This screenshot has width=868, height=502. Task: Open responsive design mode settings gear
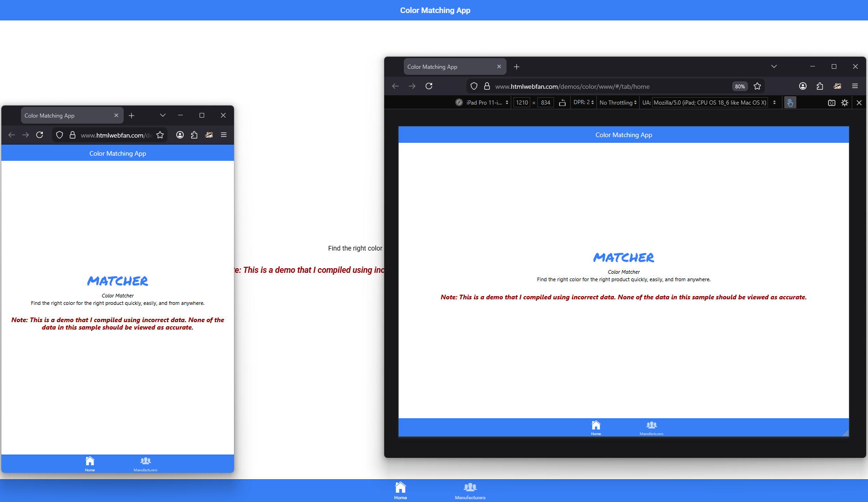click(845, 103)
